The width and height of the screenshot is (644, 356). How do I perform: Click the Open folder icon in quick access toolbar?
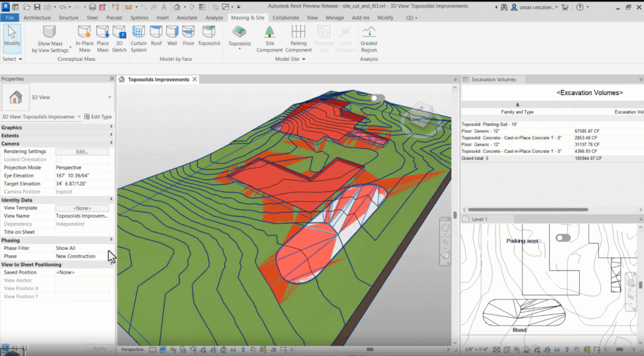pyautogui.click(x=26, y=7)
